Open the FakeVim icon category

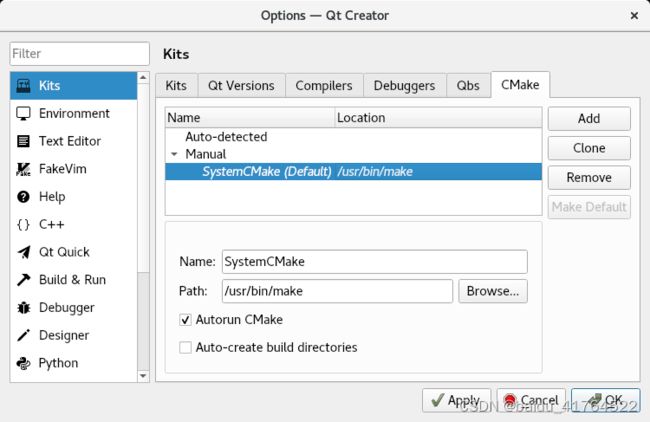(23, 169)
